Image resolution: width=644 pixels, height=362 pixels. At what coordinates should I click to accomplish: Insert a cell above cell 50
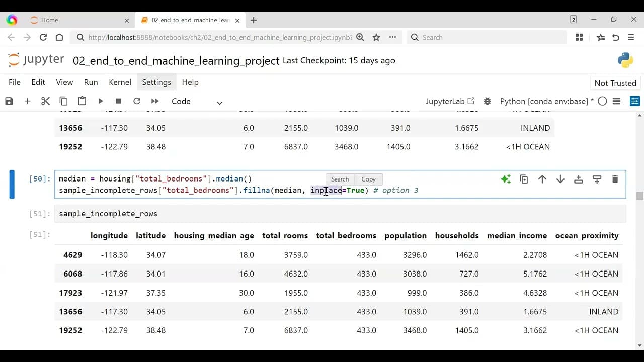click(x=579, y=179)
